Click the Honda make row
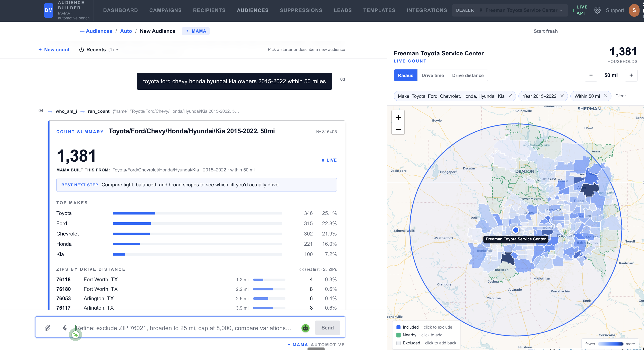644x350 pixels. point(196,244)
